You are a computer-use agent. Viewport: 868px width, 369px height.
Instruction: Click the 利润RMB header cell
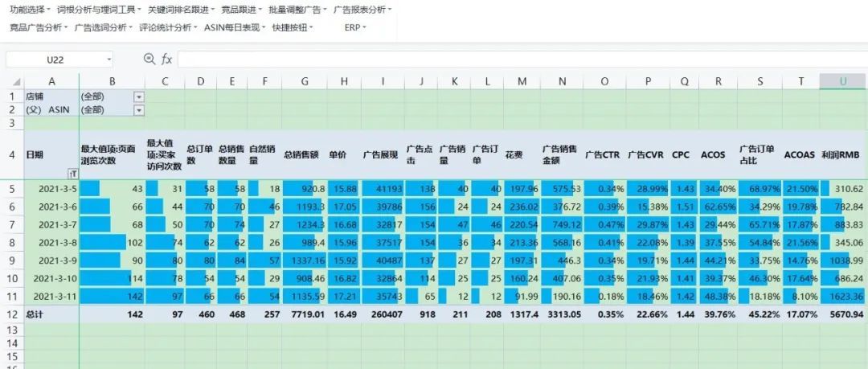[842, 155]
